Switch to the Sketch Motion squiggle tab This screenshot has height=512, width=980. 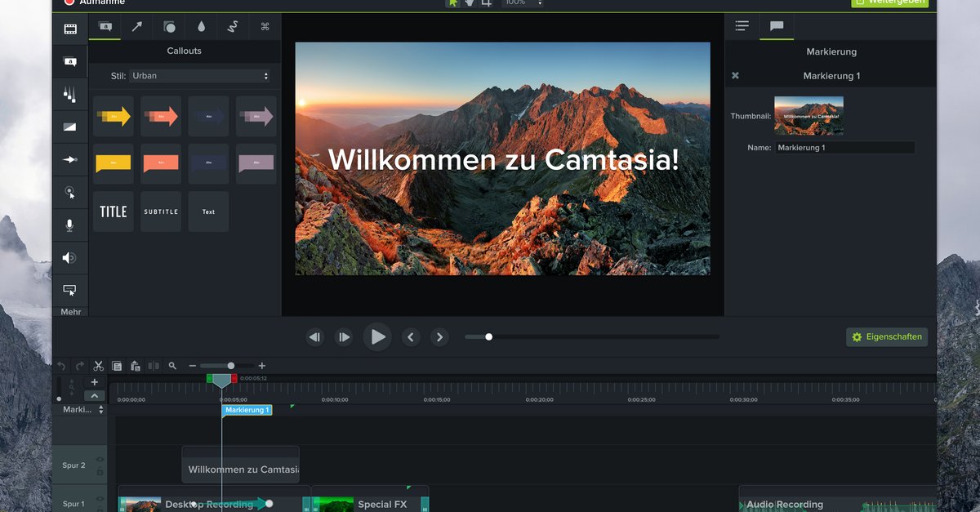click(x=233, y=26)
